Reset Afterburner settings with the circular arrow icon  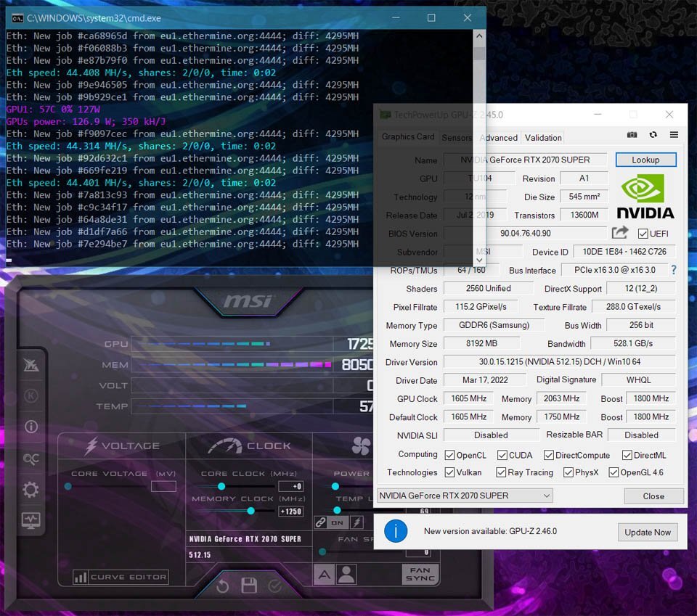222,586
